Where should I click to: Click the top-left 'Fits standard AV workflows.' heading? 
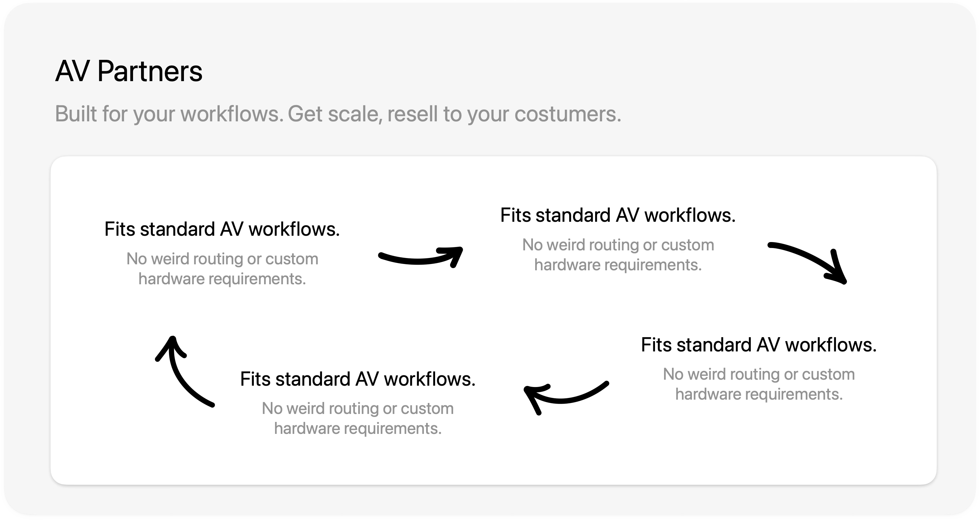pos(222,229)
